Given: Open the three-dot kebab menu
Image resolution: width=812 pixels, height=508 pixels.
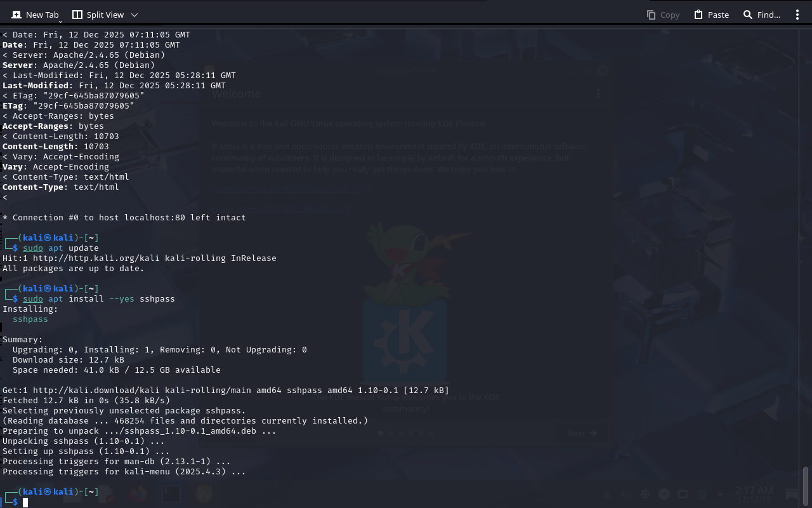Looking at the screenshot, I should pos(797,15).
